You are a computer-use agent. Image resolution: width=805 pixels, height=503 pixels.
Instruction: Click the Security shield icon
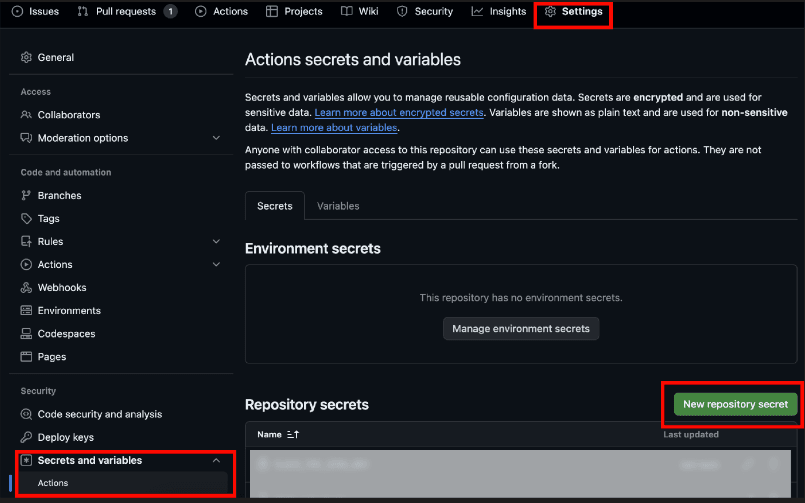click(402, 11)
